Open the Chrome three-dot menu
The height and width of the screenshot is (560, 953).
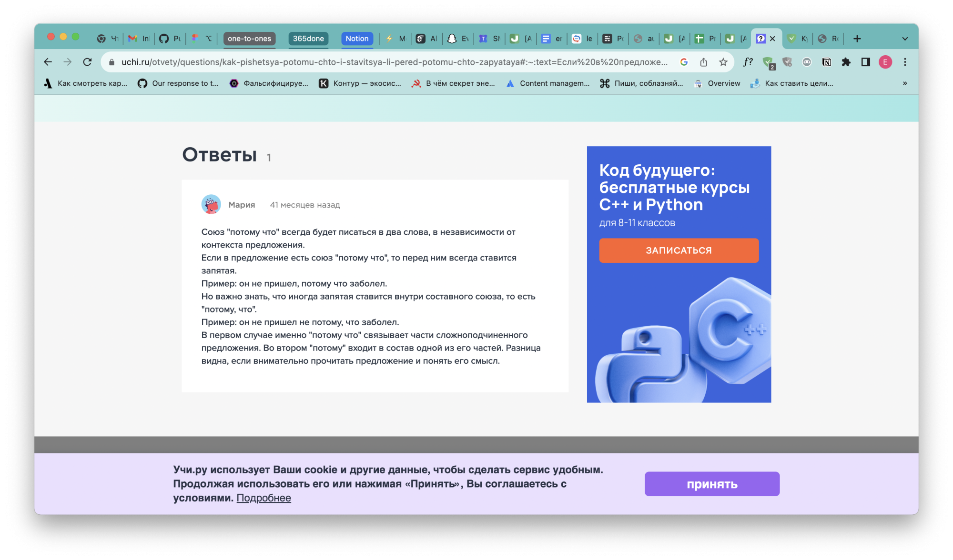click(905, 62)
